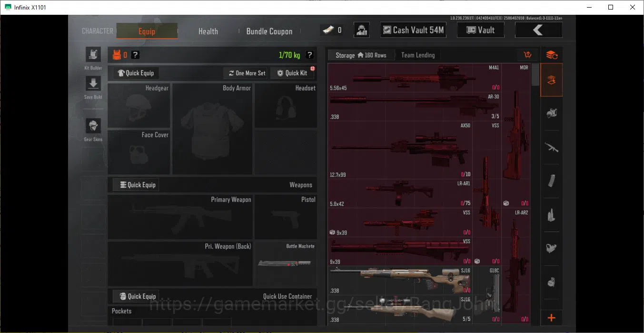
Task: Filter storage by ammunition
Action: point(552,215)
